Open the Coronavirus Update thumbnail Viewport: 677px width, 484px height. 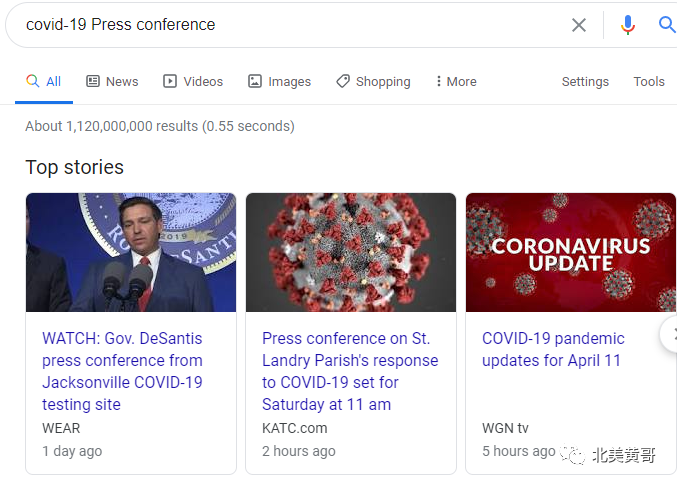point(571,253)
